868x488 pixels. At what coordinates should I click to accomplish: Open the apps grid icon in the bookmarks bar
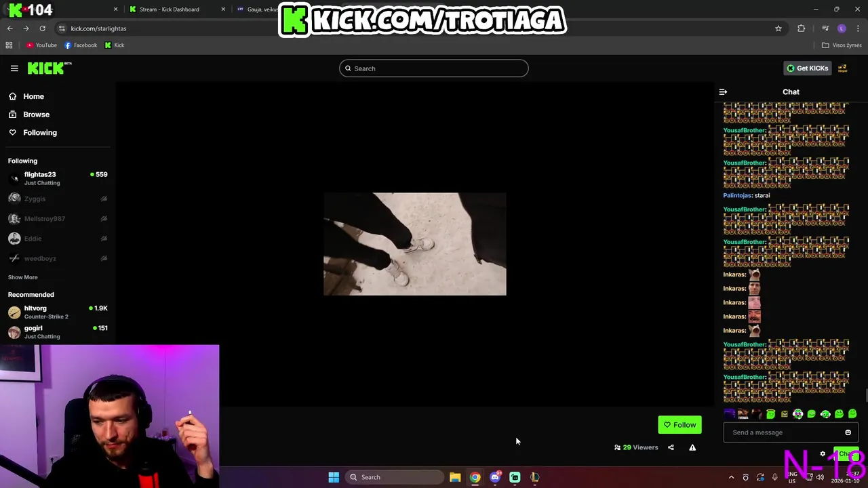[x=9, y=45]
